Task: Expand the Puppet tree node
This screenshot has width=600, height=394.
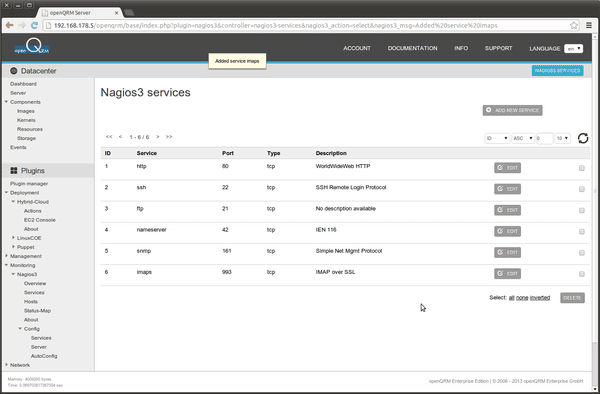Action: coord(13,247)
